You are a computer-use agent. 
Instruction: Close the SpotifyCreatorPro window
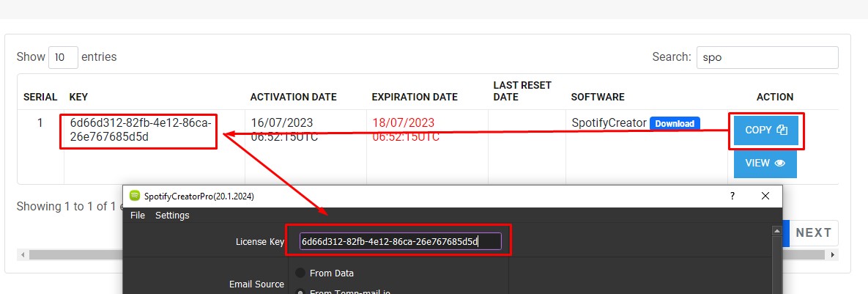point(765,196)
